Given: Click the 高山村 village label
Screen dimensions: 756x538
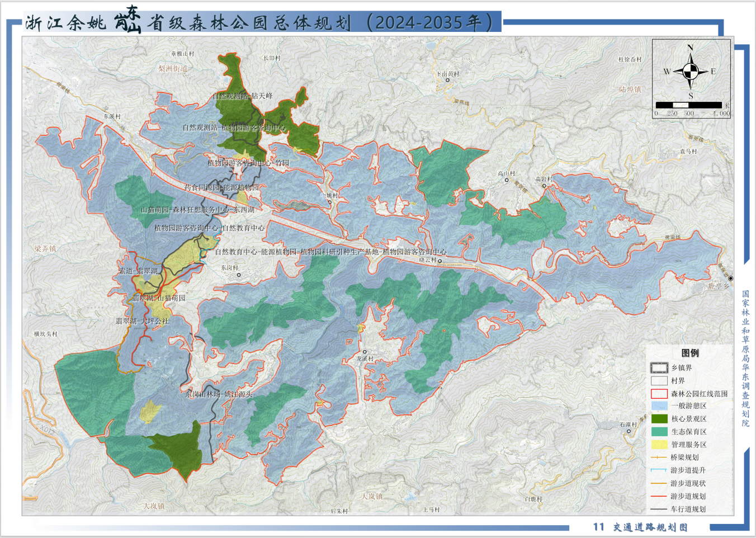Looking at the screenshot, I should coord(507,174).
